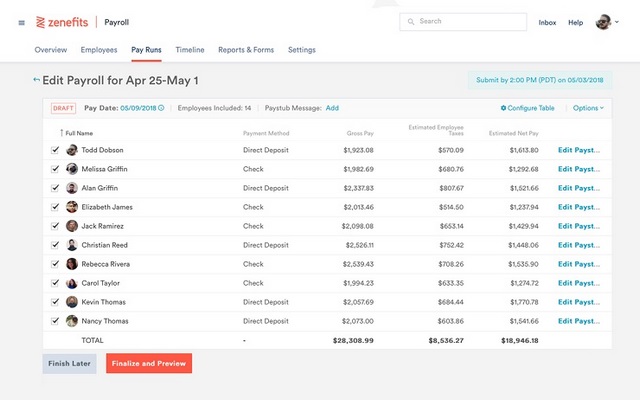Open the pay date 05/09/2018 picker
Viewport: 640px width, 400px height.
138,108
